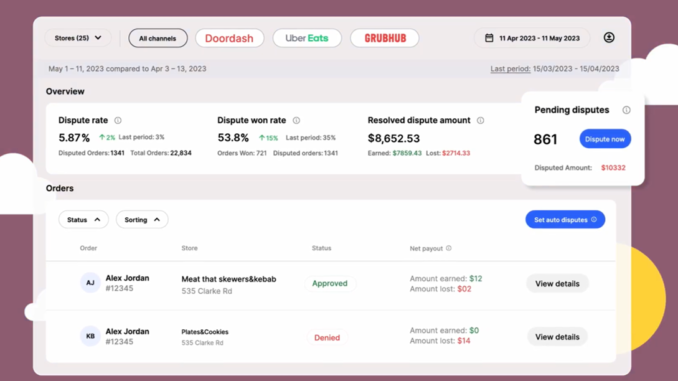The height and width of the screenshot is (381, 678).
Task: Click Total Orders: 22,834 text
Action: pos(161,153)
